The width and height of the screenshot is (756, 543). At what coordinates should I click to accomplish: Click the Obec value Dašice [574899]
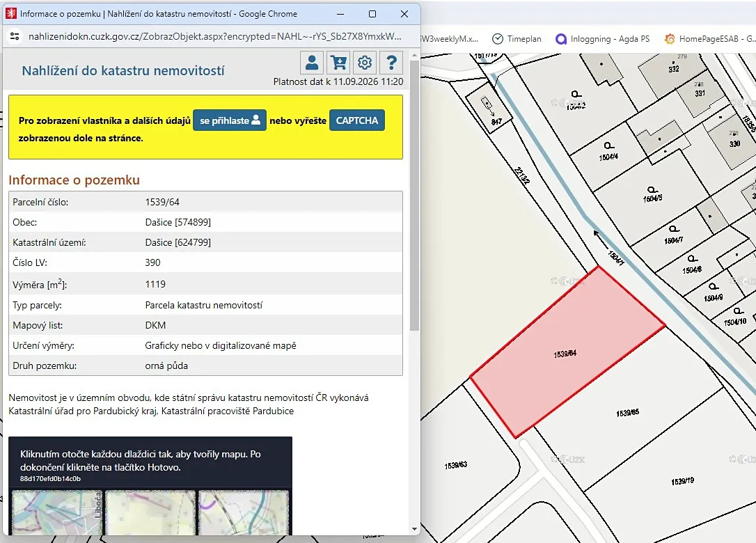[178, 222]
